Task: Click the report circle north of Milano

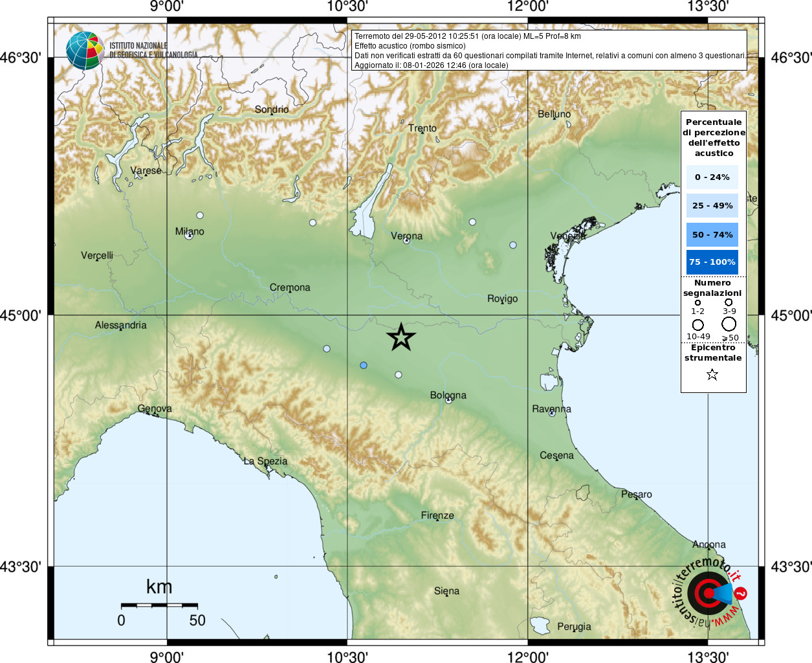Action: coord(200,215)
